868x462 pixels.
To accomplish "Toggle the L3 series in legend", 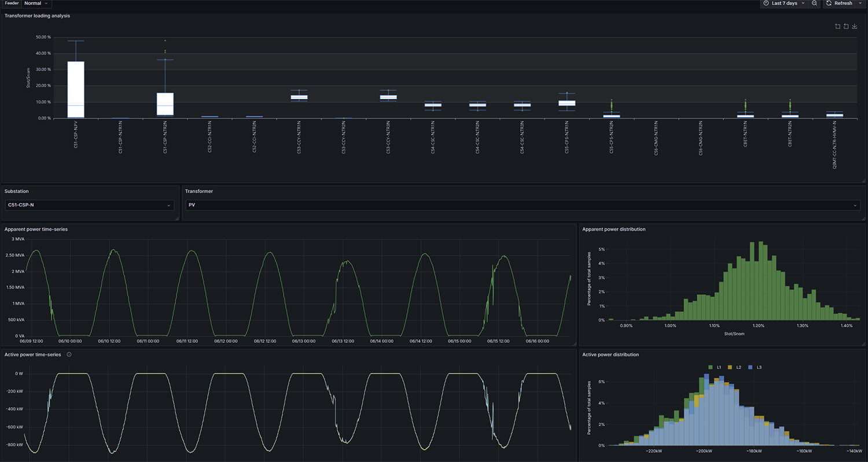I will [755, 367].
